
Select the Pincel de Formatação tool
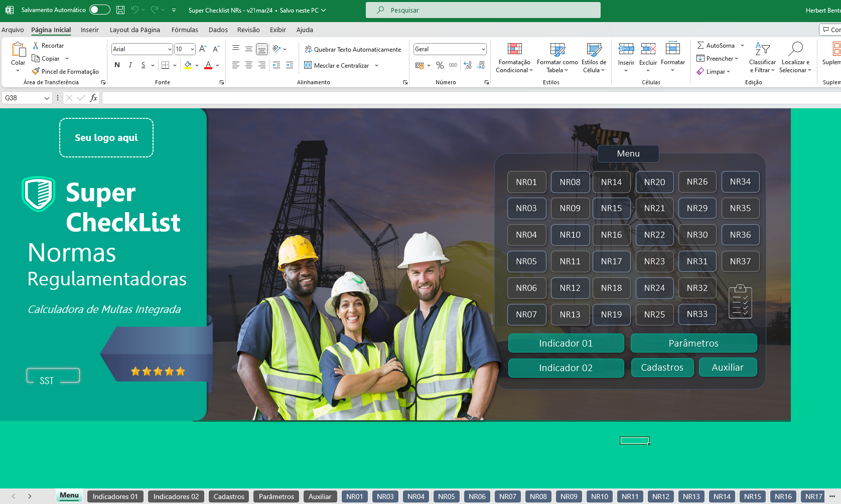point(65,71)
